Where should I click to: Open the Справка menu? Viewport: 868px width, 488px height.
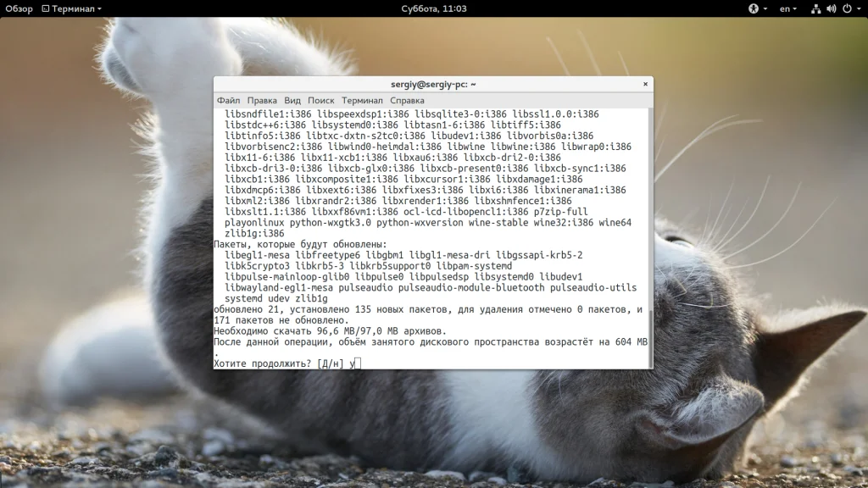407,100
